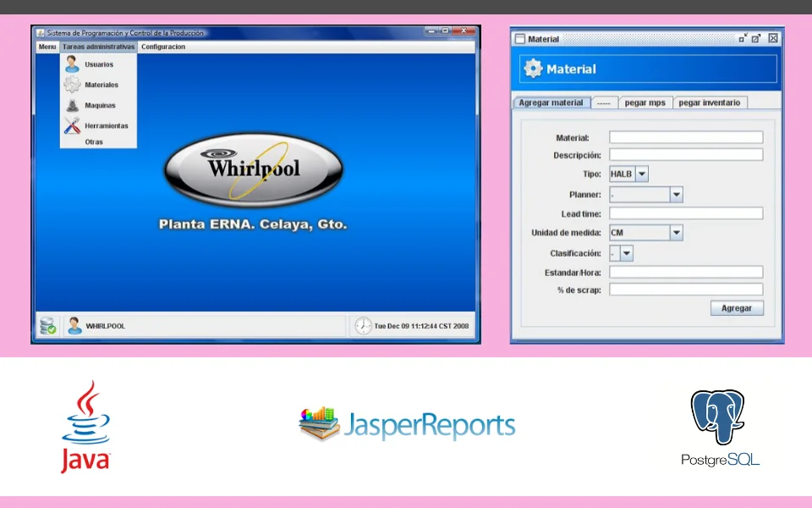The image size is (812, 508).
Task: Click the PostgreSQL elephant logo
Action: click(717, 417)
